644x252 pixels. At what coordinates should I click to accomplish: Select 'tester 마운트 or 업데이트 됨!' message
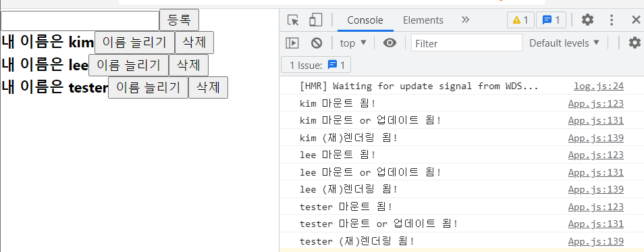(x=379, y=224)
